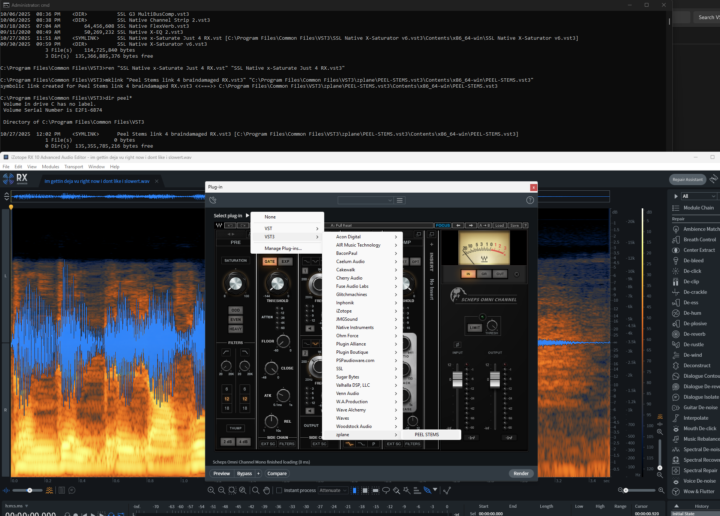Viewport: 720px width, 516px height.
Task: Toggle the ODD saturation button
Action: 236,310
